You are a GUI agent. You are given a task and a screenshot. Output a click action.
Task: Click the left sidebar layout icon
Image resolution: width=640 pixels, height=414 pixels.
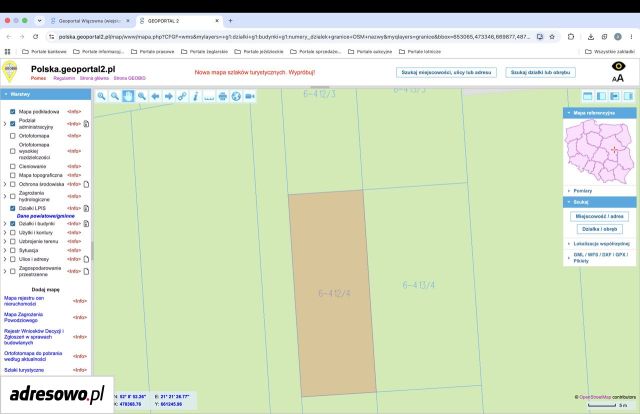pyautogui.click(x=601, y=96)
